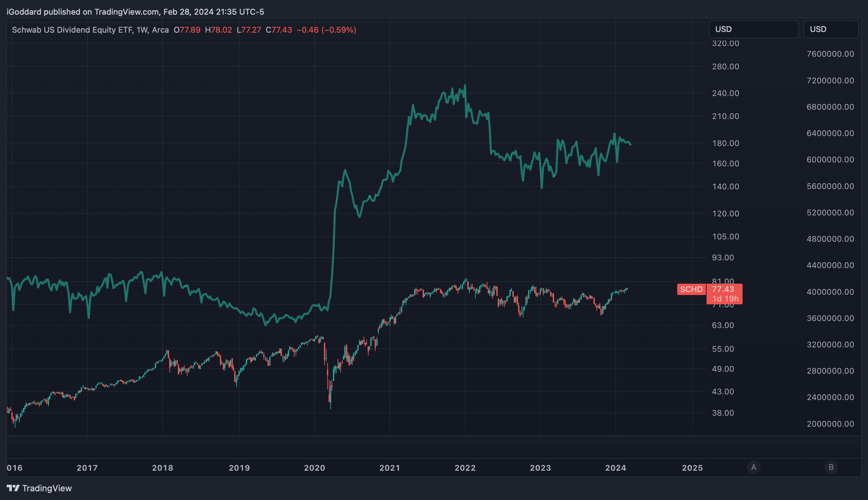Toggle the A auto-scale button

pos(754,467)
